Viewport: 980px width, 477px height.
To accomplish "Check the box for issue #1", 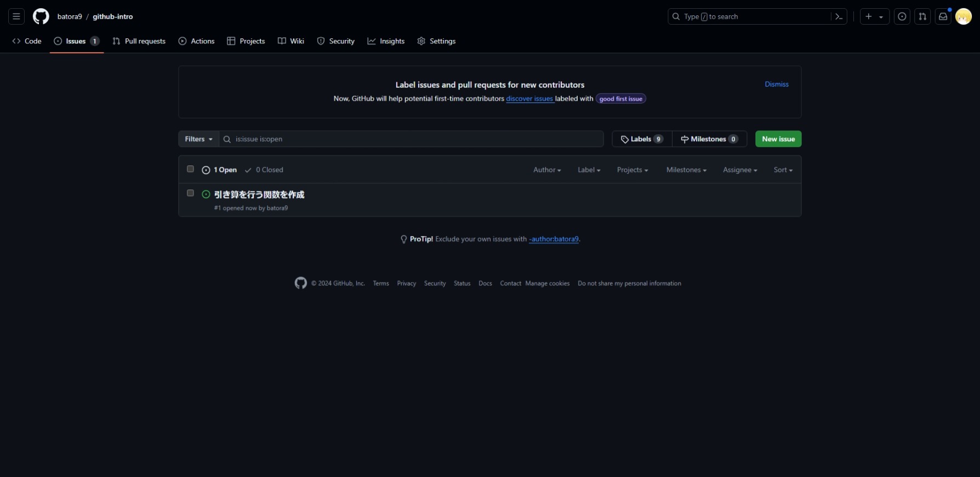I will point(190,193).
